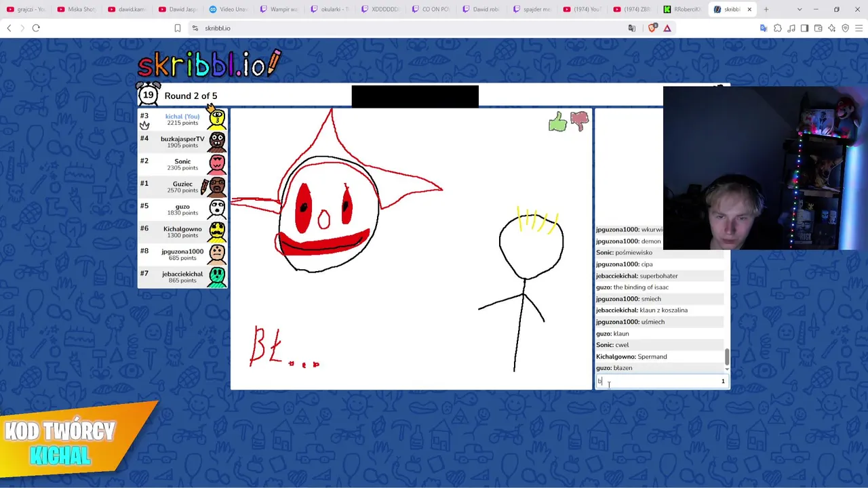The height and width of the screenshot is (488, 868).
Task: Switch to the Video Unav tab
Action: pos(229,9)
